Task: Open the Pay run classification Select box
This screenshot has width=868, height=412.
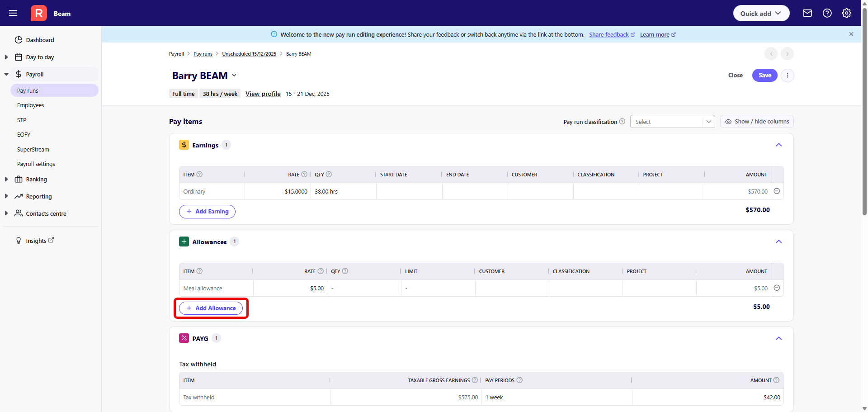Action: coord(672,122)
